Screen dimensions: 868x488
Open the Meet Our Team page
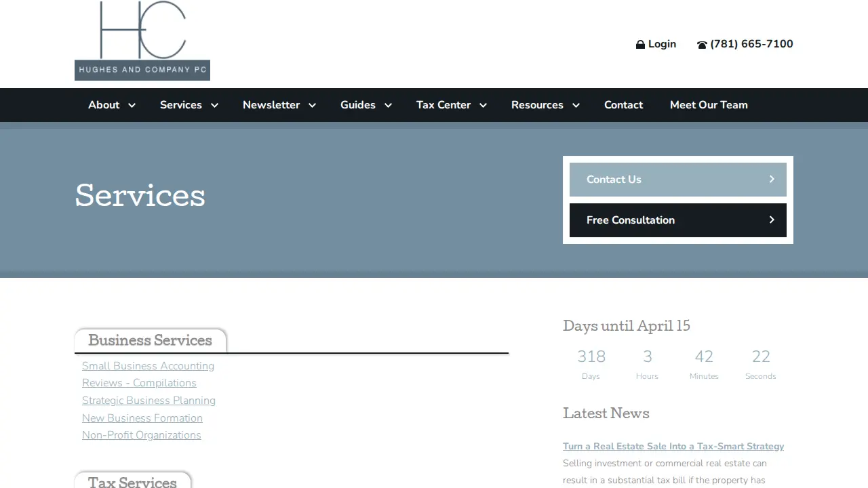tap(709, 104)
